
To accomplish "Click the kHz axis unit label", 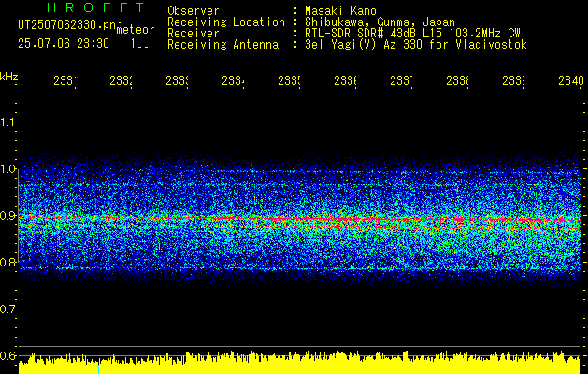I will click(x=8, y=77).
